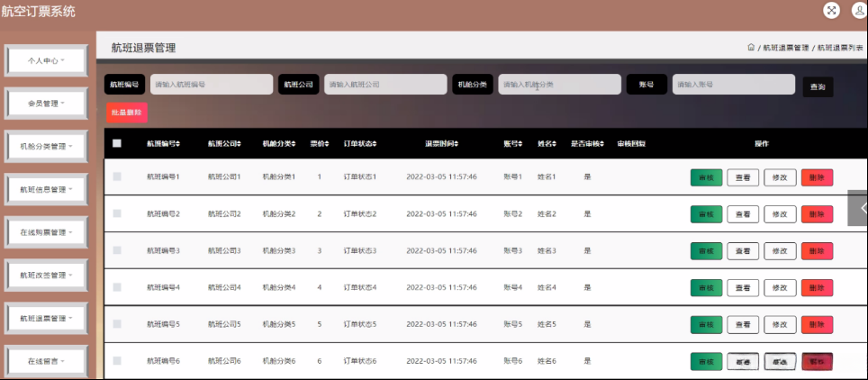Screen dimensions: 868x380
Task: Click 审核 for 航班编号2
Action: point(706,214)
